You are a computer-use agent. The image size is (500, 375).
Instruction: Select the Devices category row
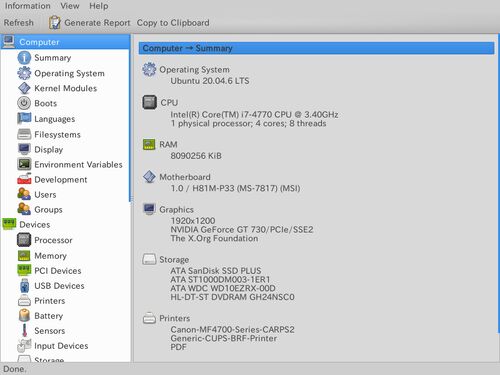[65, 224]
